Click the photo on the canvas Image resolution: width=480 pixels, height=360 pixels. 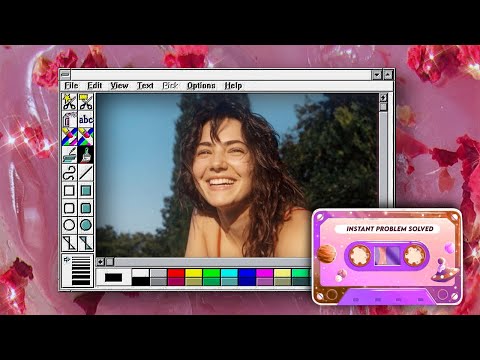point(237,175)
